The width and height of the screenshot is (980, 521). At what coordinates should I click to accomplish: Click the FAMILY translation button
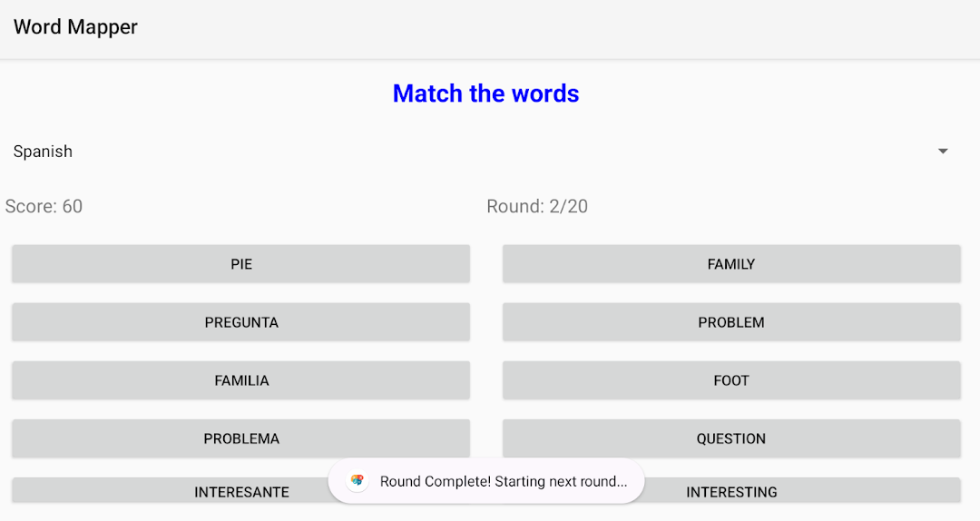pyautogui.click(x=731, y=264)
